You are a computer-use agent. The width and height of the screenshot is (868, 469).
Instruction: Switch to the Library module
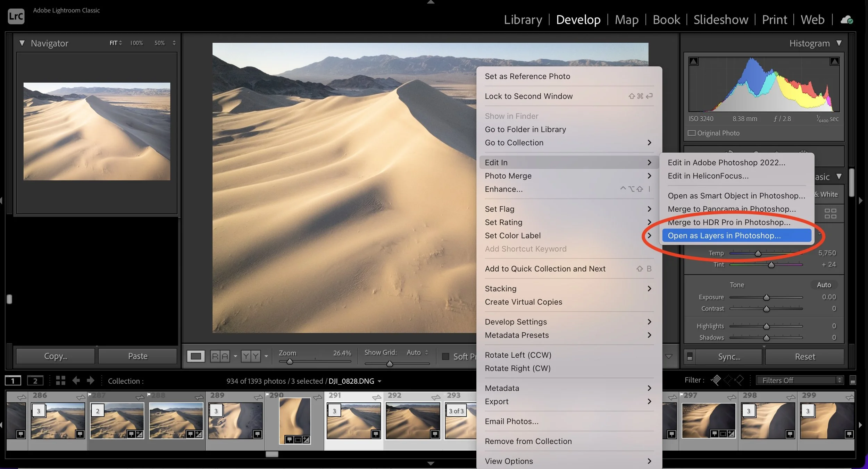pyautogui.click(x=523, y=20)
